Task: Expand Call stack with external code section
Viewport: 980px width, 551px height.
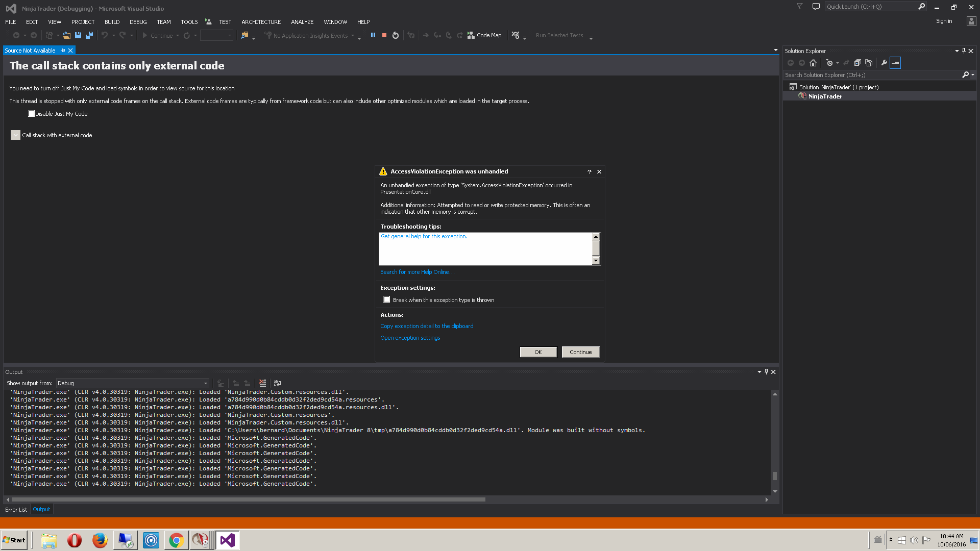Action: point(15,135)
